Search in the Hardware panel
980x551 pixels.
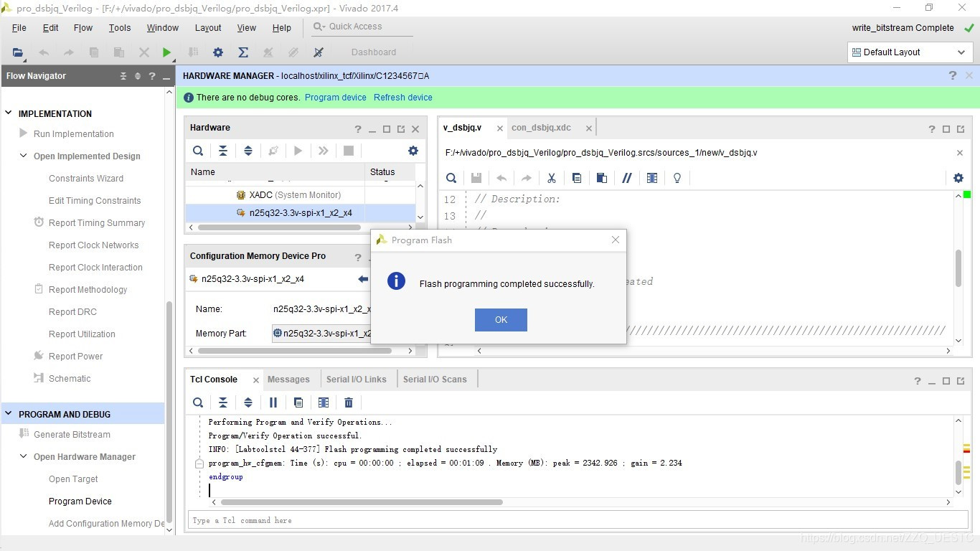click(198, 151)
